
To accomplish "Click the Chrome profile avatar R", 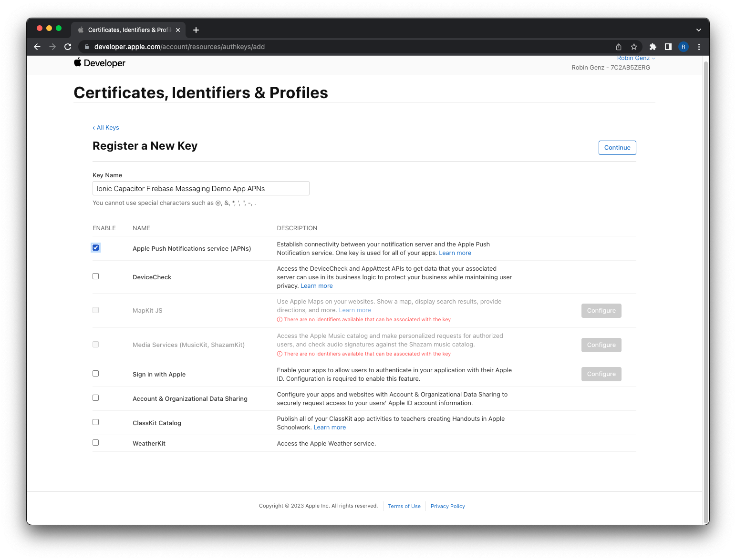I will 684,47.
